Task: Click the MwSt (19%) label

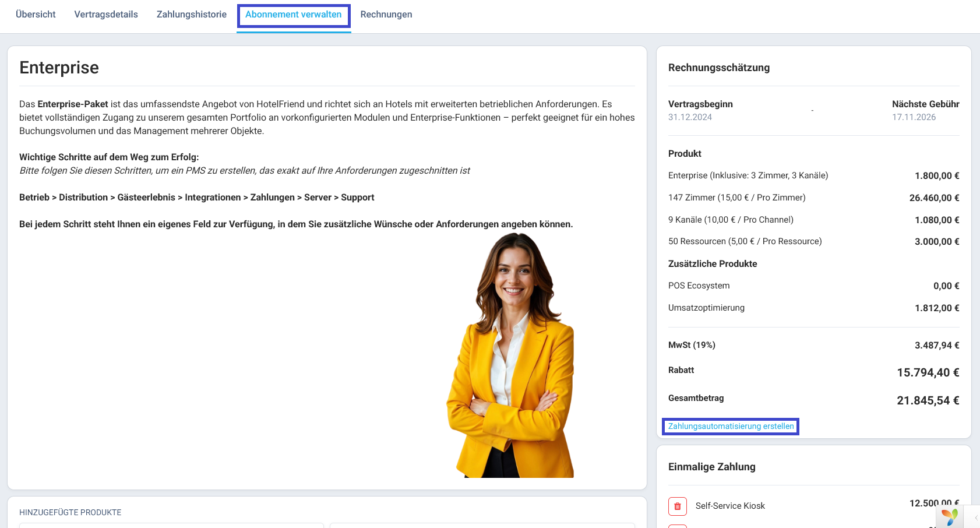Action: 692,345
